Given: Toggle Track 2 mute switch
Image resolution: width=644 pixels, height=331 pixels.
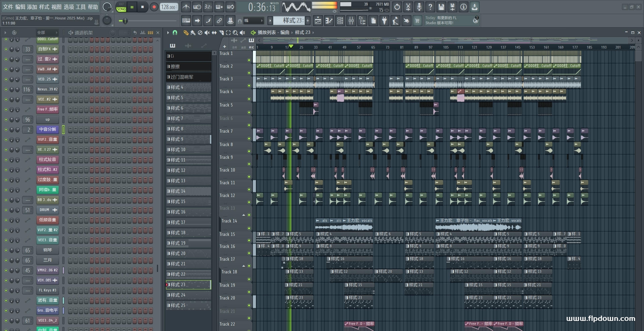Looking at the screenshot, I should 249,73.
